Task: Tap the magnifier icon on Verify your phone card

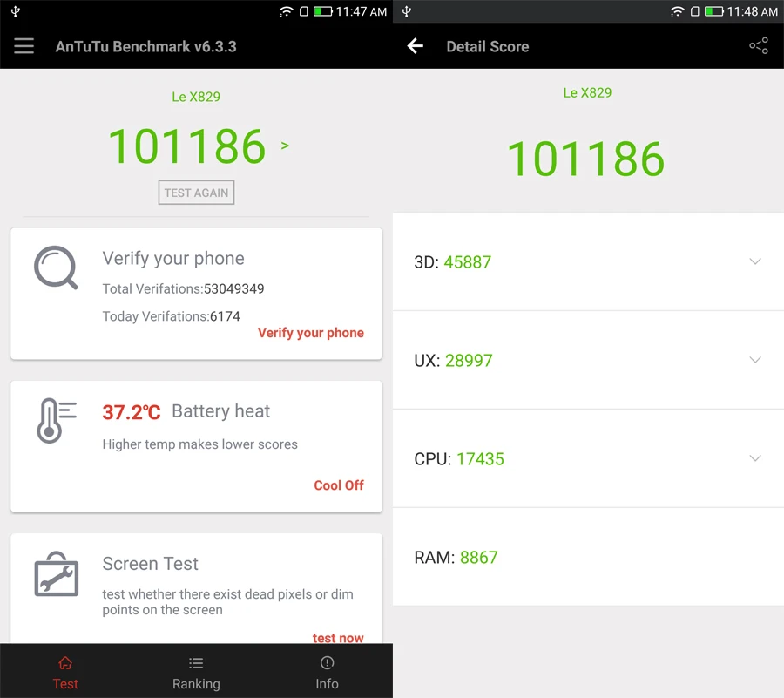Action: click(x=56, y=268)
